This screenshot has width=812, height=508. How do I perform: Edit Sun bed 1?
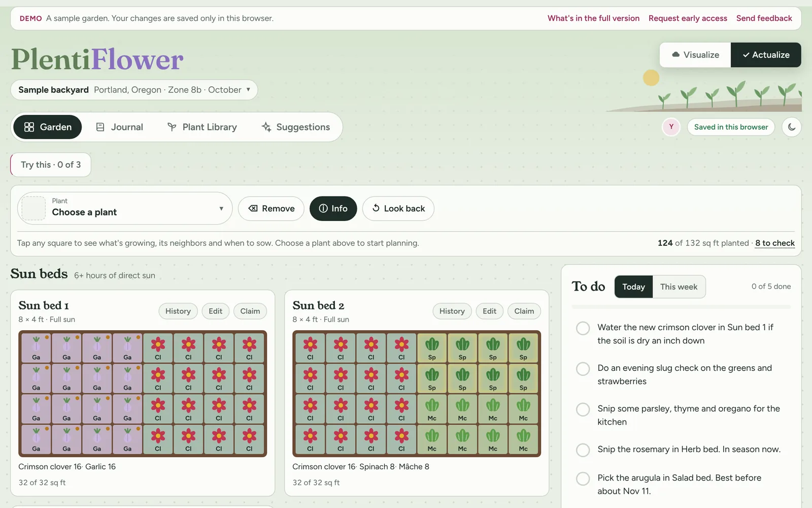(215, 311)
